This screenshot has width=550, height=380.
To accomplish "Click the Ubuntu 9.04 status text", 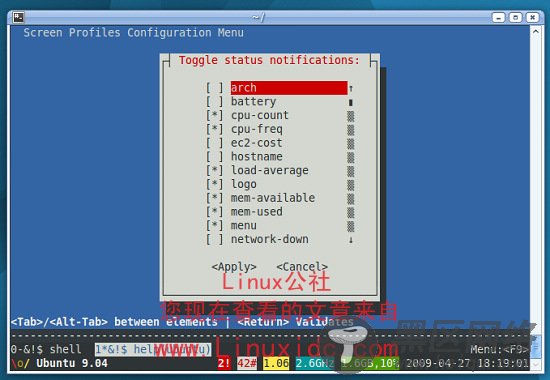I will (72, 363).
